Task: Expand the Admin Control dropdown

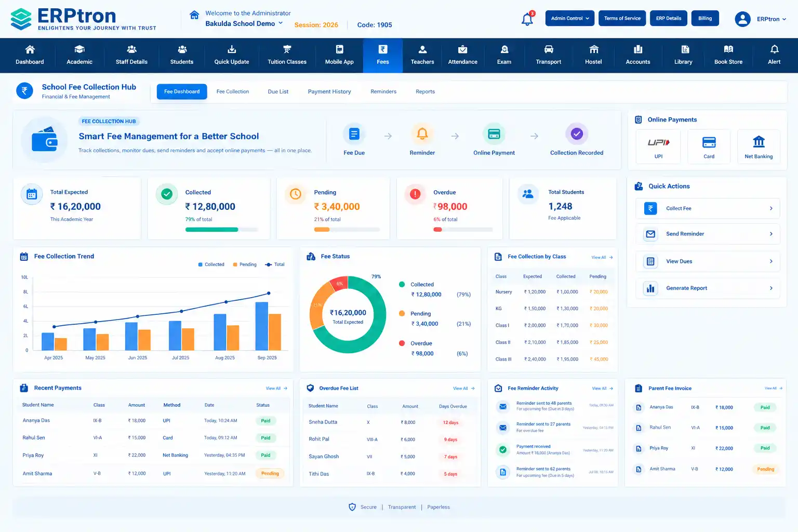Action: (x=570, y=18)
